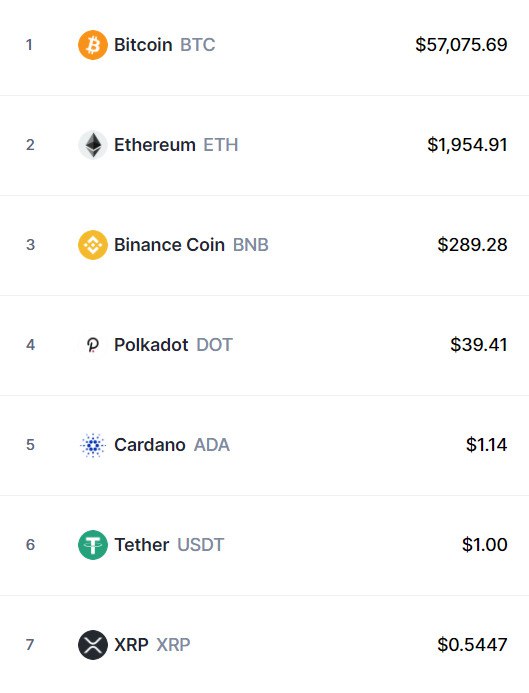Click the XRP price $0.5447

tap(472, 645)
